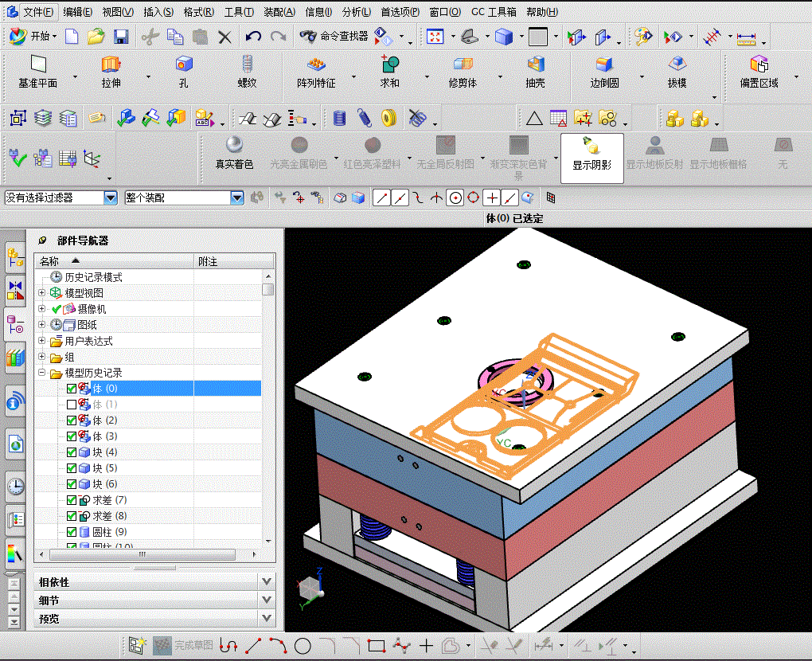This screenshot has width=812, height=661.
Task: Click the navigator vertical scrollbar thumb
Action: (267, 289)
